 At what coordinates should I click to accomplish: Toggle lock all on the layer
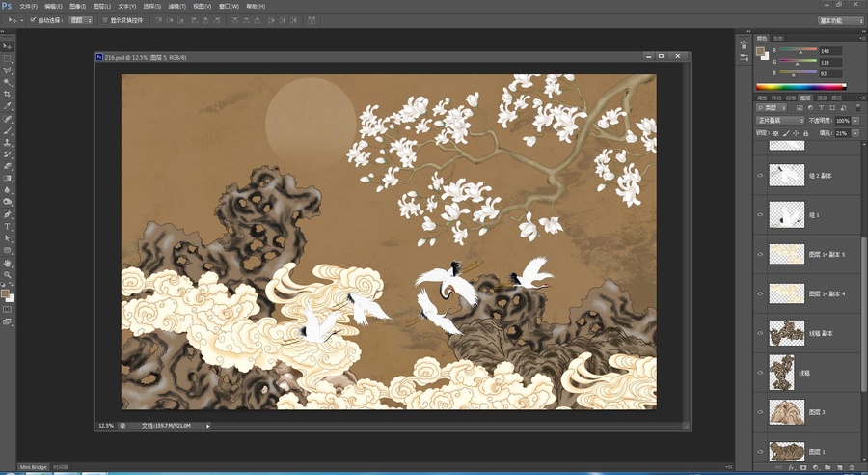[x=806, y=133]
